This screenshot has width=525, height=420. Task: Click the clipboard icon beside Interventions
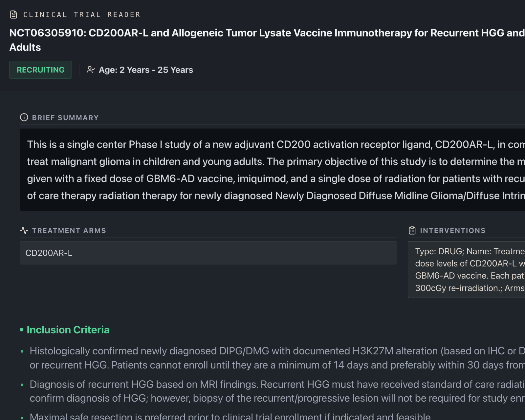pos(412,230)
